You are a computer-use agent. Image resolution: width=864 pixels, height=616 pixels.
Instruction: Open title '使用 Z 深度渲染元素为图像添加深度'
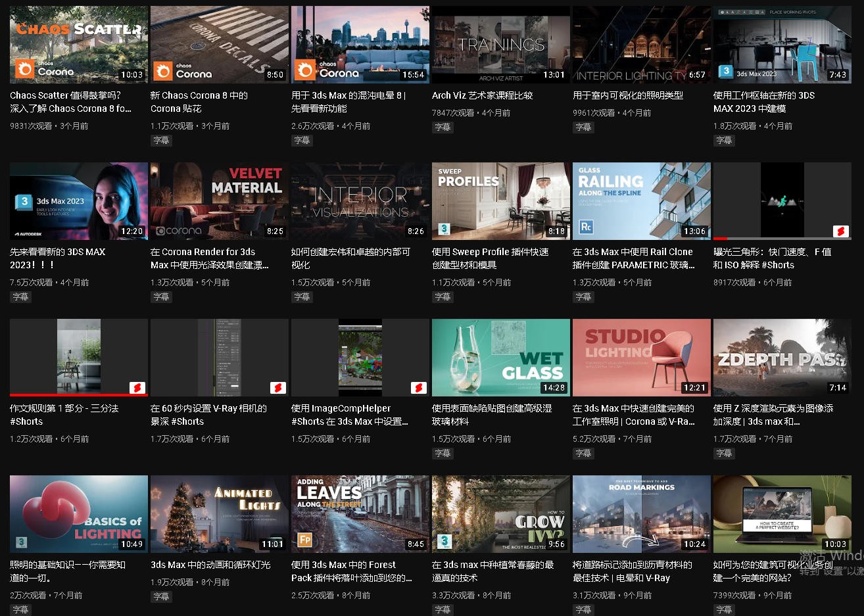point(773,415)
